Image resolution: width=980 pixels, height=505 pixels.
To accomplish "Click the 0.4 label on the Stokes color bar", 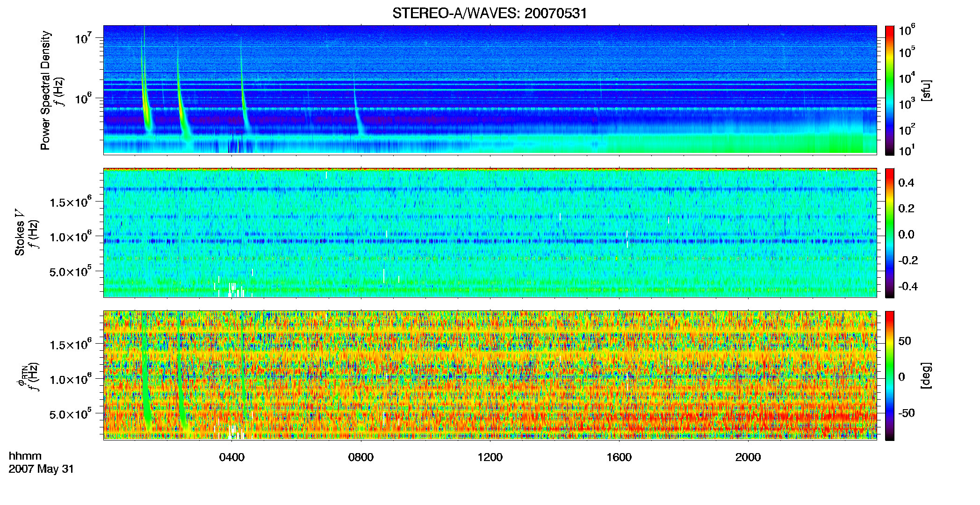I will pyautogui.click(x=906, y=182).
